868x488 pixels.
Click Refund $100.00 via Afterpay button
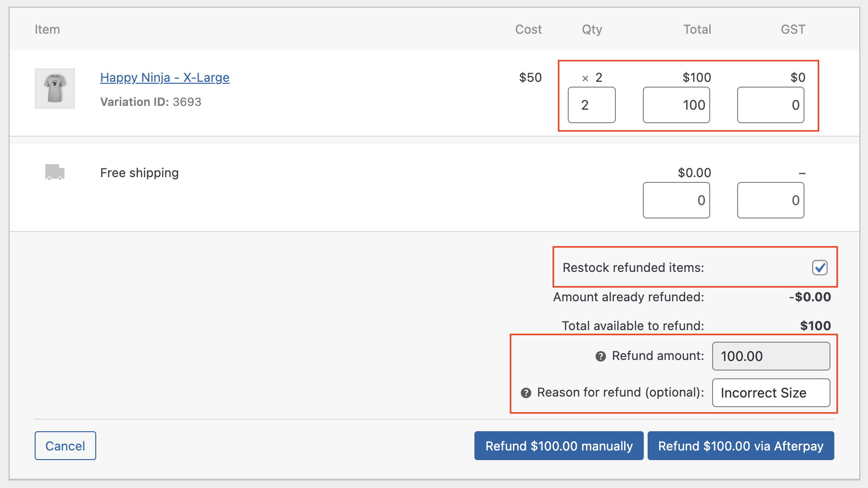click(x=740, y=446)
